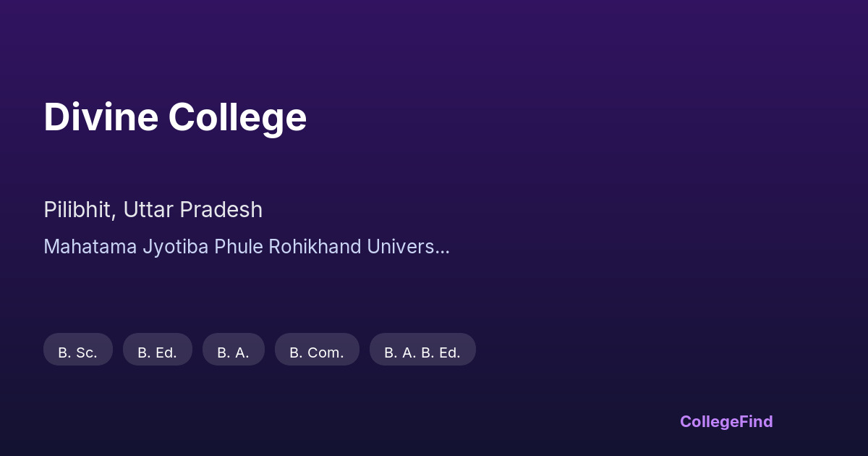Click the Divine College heading

click(175, 117)
